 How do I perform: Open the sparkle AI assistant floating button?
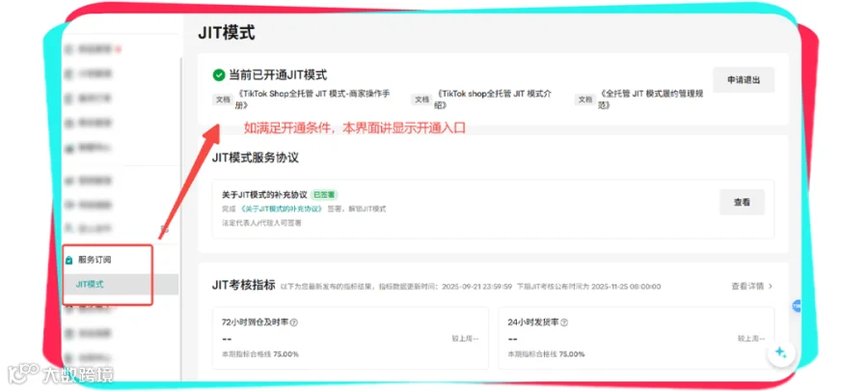781,352
